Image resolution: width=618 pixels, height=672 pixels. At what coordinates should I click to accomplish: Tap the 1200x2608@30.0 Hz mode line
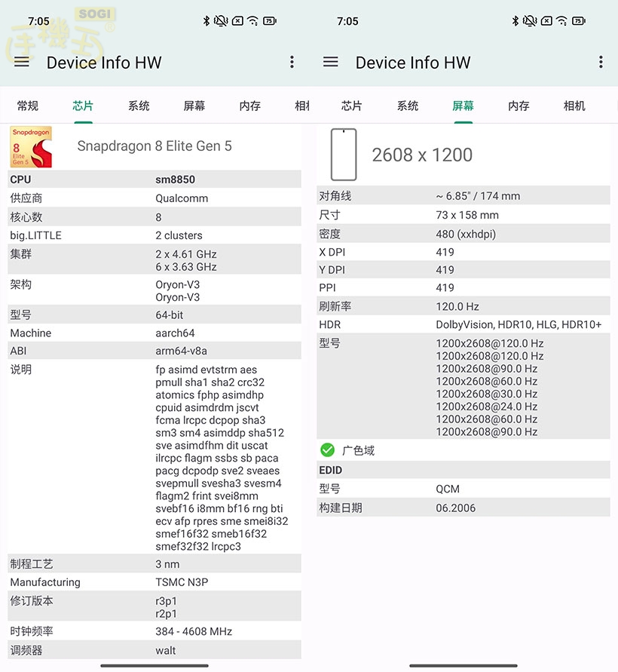click(x=487, y=394)
